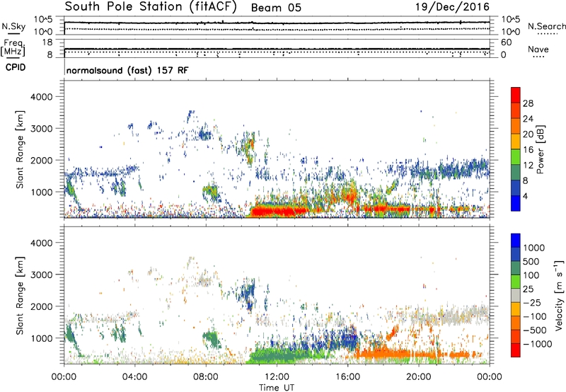
Task: Click the 'N.Sky' legend label
Action: point(13,26)
